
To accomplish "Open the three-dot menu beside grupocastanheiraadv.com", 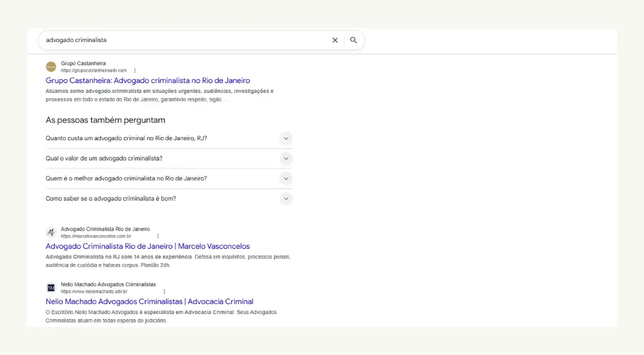I will [135, 70].
